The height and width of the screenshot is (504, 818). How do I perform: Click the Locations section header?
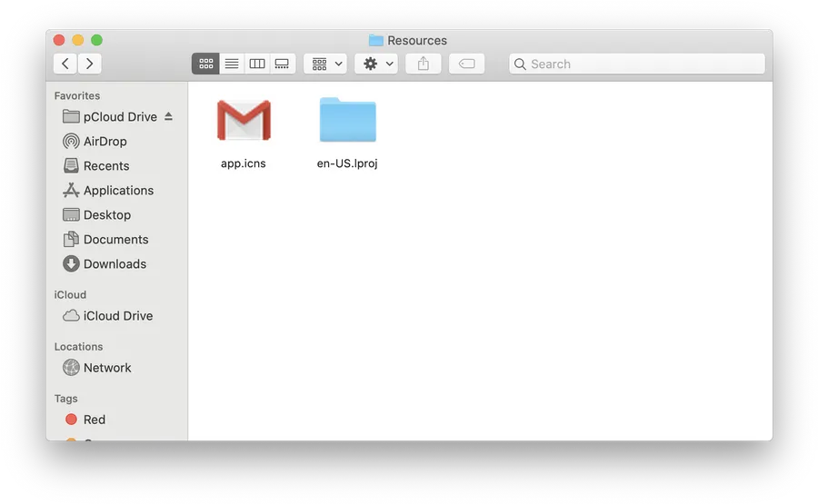tap(79, 347)
